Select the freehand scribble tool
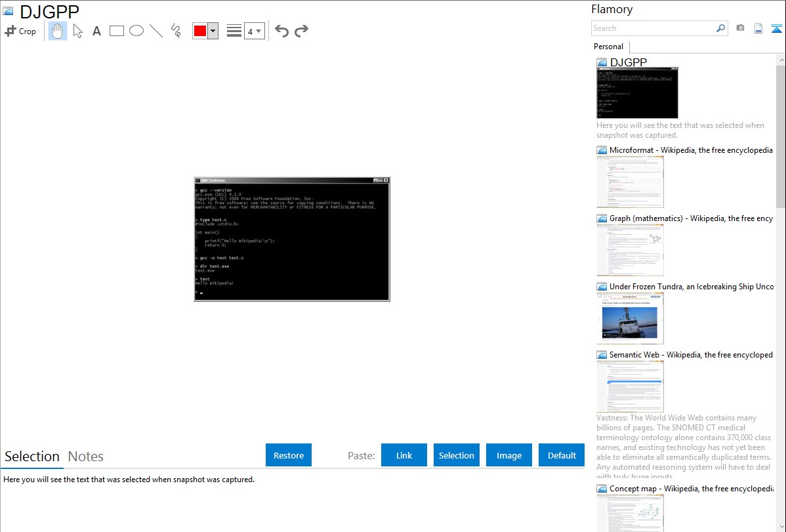The image size is (786, 532). [x=176, y=31]
